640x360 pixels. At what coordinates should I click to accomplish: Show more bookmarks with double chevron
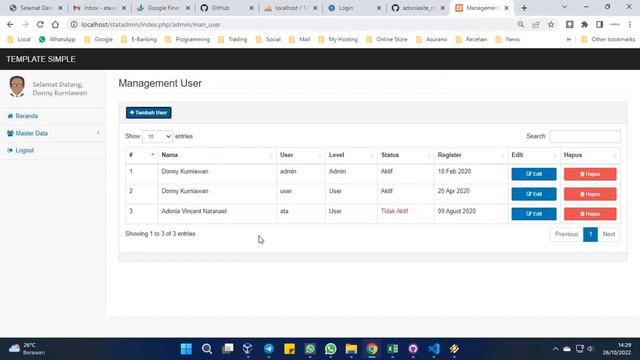click(x=569, y=39)
